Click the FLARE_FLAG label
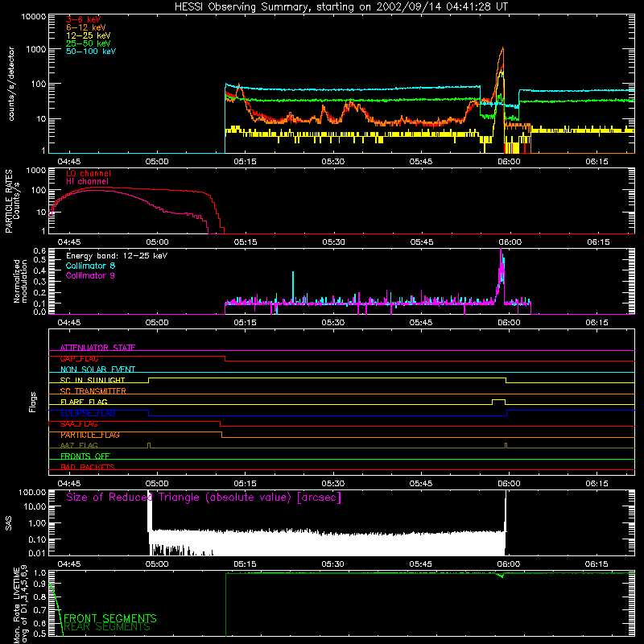 point(84,402)
